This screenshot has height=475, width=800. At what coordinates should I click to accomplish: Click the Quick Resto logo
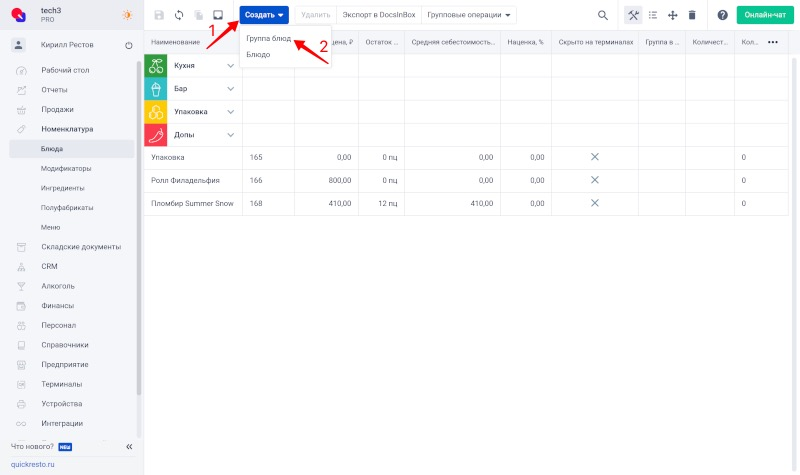(x=19, y=15)
